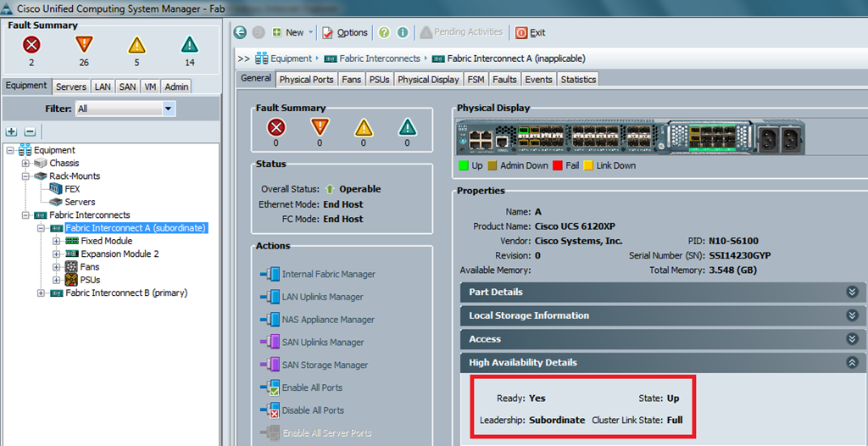Expand the Part Details section
Viewport: 868px width, 446px height.
pyautogui.click(x=852, y=292)
